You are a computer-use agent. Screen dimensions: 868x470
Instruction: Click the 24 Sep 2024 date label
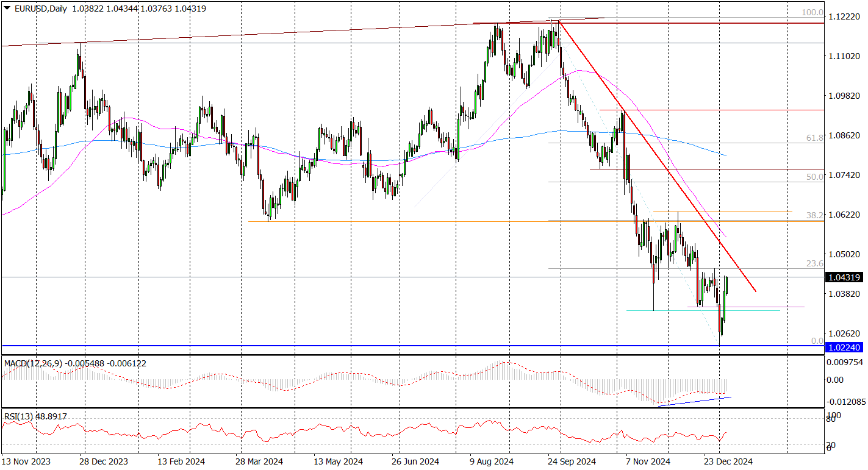point(571,462)
